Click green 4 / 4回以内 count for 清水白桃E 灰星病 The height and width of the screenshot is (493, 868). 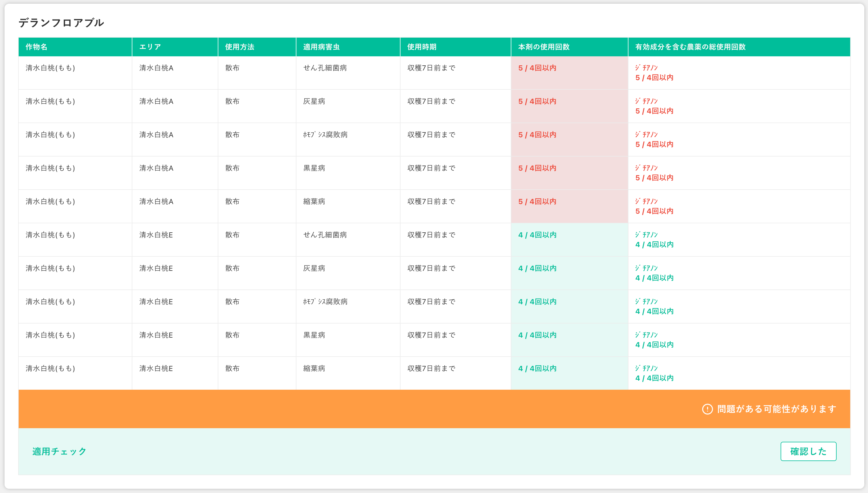pyautogui.click(x=537, y=268)
